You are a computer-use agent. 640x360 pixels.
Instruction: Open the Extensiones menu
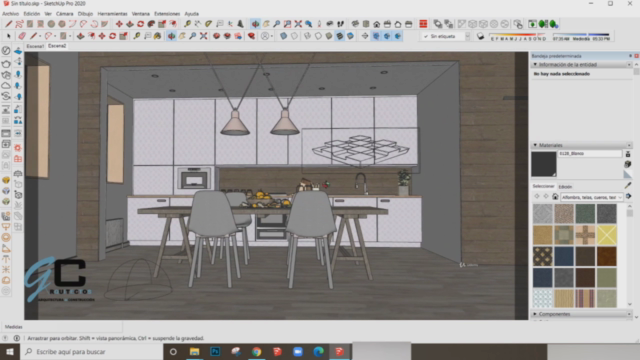point(167,13)
